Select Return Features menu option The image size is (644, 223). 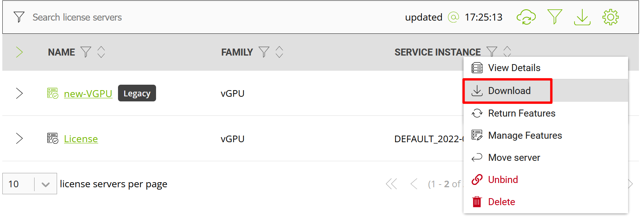[x=521, y=113]
